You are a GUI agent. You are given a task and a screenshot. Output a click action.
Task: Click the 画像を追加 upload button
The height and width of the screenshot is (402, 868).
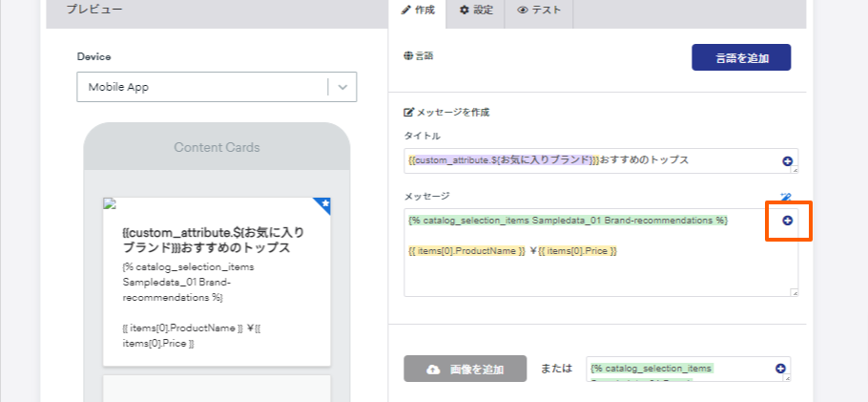pyautogui.click(x=465, y=369)
